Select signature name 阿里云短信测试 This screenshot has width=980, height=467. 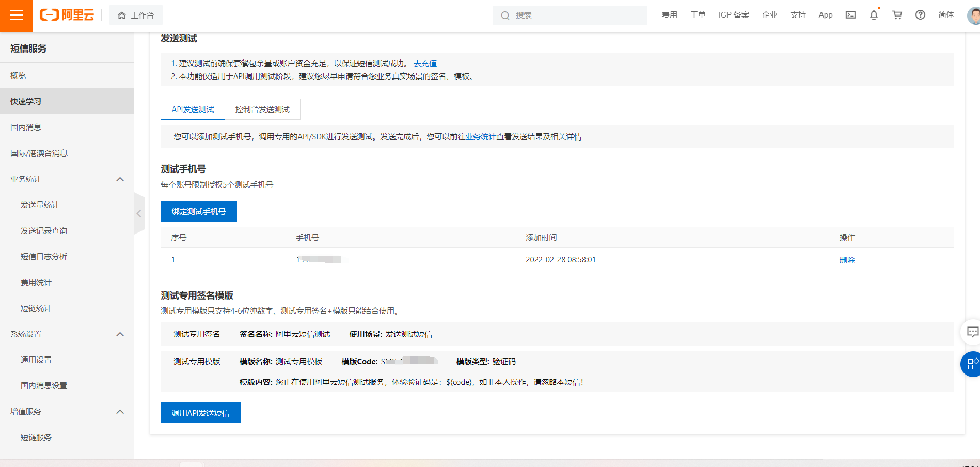(x=303, y=334)
